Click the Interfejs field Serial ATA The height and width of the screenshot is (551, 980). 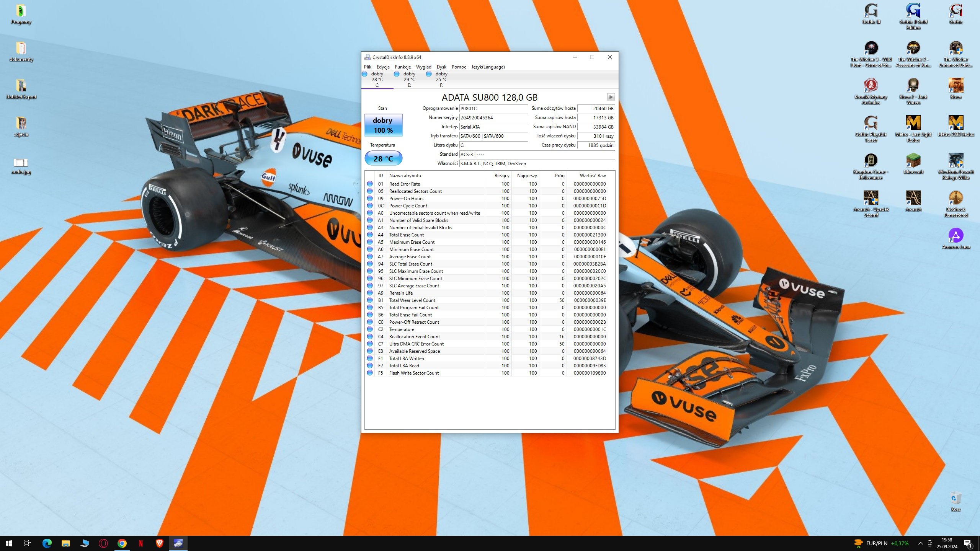click(493, 127)
